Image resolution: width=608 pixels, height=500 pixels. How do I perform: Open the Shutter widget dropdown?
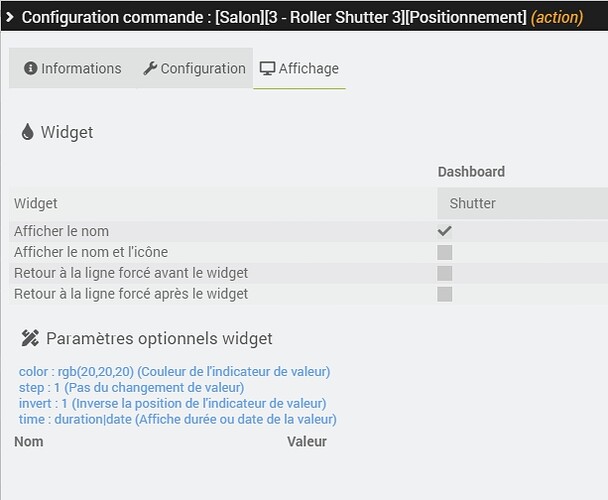point(522,203)
